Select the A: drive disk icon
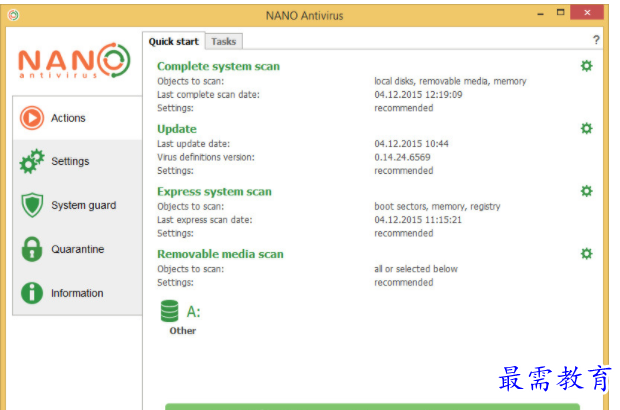620x410 pixels. coord(170,311)
